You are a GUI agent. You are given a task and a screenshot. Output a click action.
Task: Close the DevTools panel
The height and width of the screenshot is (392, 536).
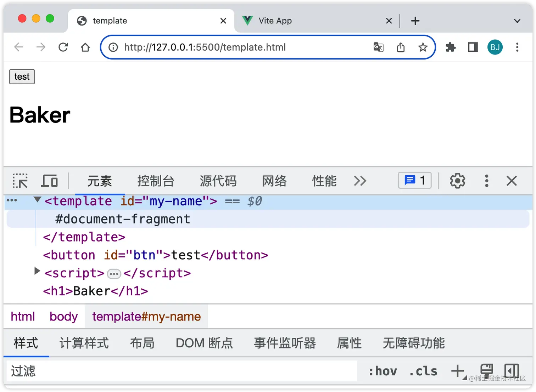[512, 181]
